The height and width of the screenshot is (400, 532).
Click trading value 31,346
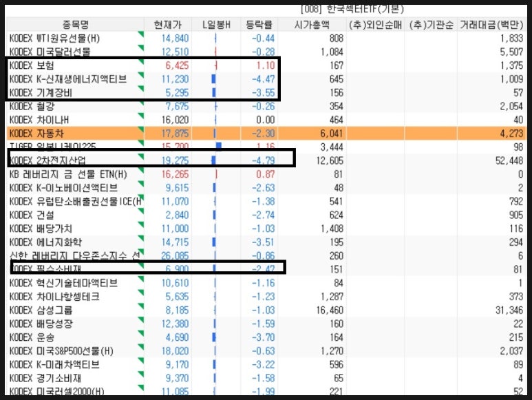coord(509,310)
